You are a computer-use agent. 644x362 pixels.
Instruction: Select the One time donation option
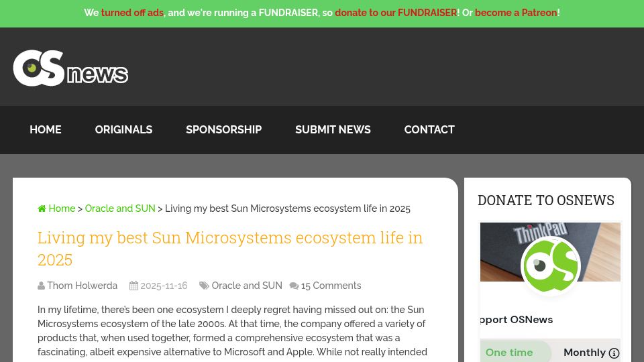509,352
